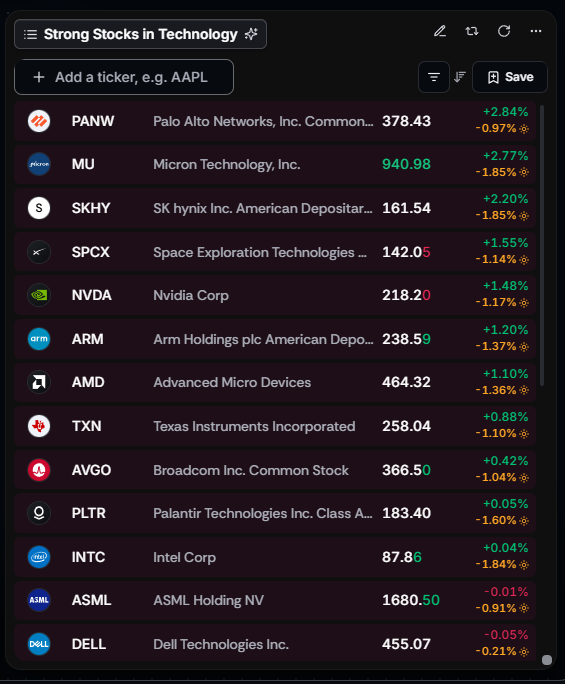Click the -1.60% value in PLTR row
The width and height of the screenshot is (565, 684).
[496, 520]
